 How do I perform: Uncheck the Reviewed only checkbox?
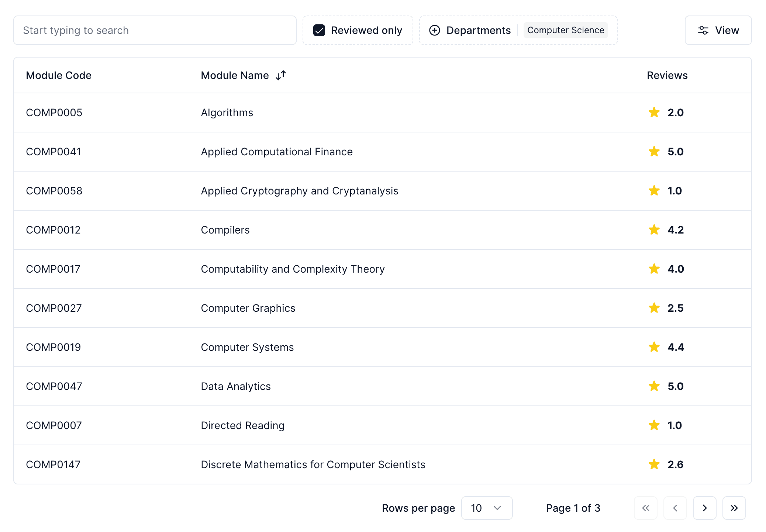(319, 30)
